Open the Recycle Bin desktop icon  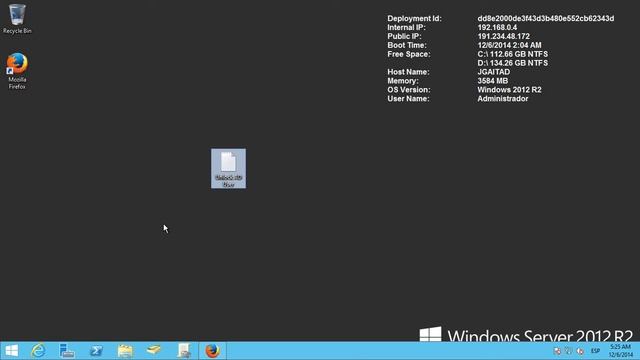(17, 19)
